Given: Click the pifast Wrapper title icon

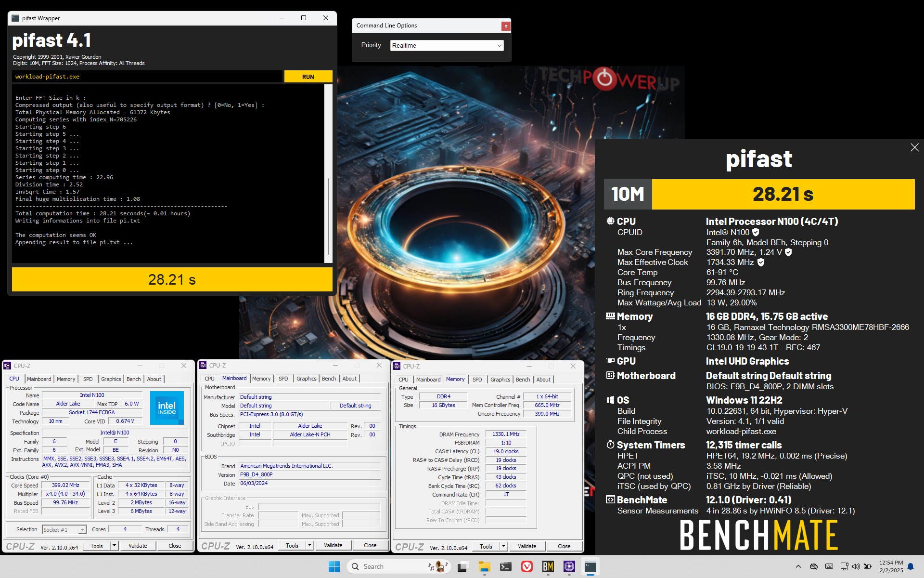Looking at the screenshot, I should [15, 18].
